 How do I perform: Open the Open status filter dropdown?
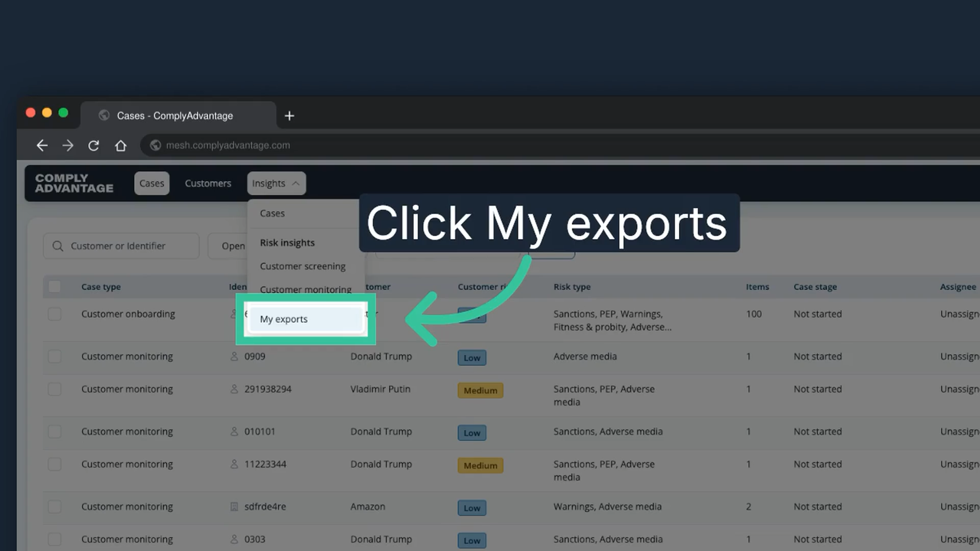pyautogui.click(x=228, y=246)
